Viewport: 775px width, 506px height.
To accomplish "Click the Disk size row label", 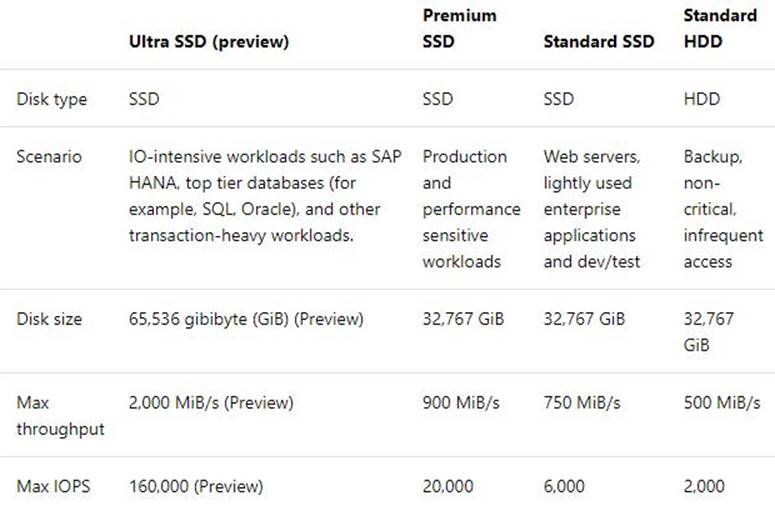I will (50, 319).
